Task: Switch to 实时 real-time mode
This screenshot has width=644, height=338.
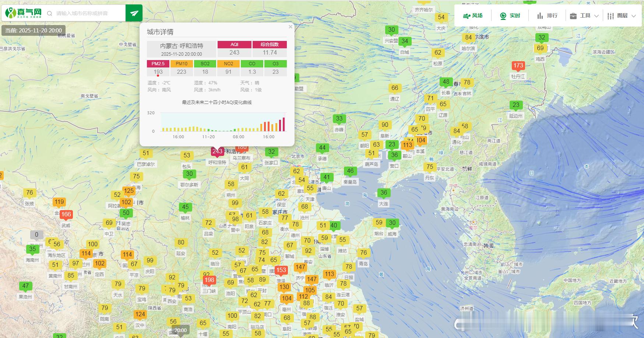Action: coord(510,16)
